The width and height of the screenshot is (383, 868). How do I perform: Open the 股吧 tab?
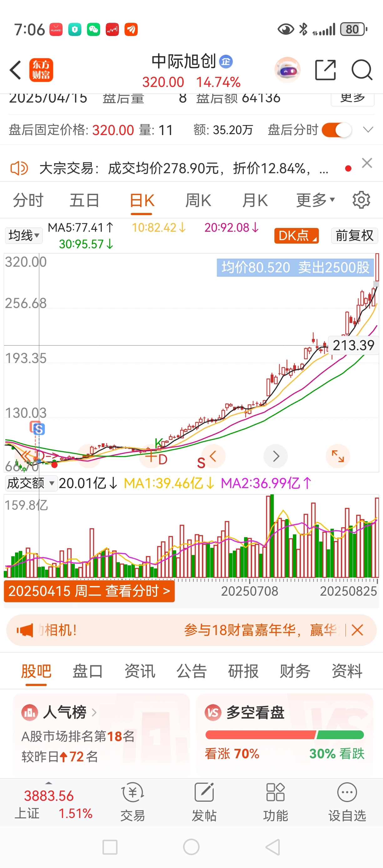pyautogui.click(x=36, y=671)
